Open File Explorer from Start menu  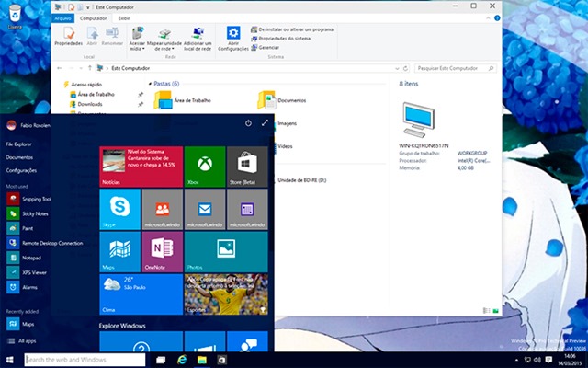pyautogui.click(x=18, y=144)
